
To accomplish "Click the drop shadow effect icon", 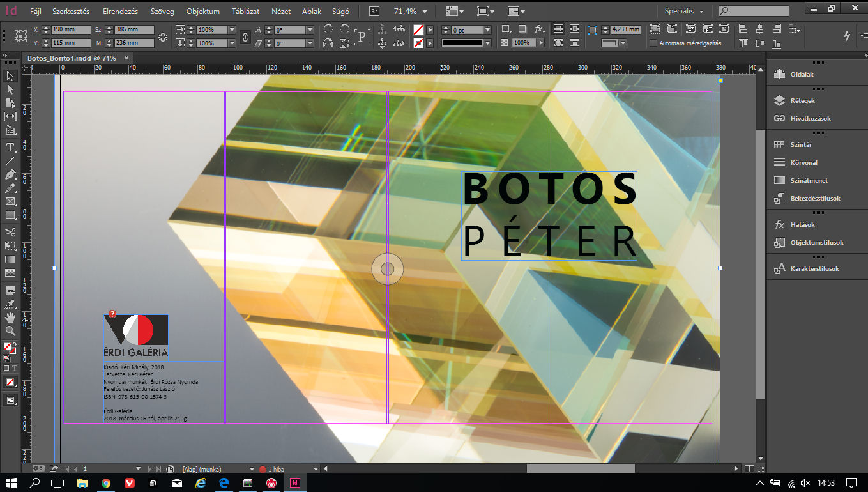I will click(x=522, y=29).
